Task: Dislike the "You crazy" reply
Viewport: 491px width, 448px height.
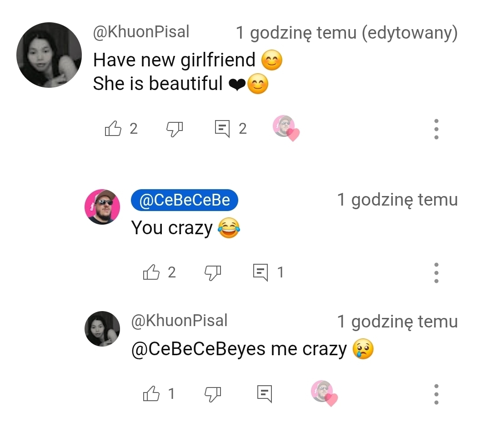Action: tap(213, 272)
